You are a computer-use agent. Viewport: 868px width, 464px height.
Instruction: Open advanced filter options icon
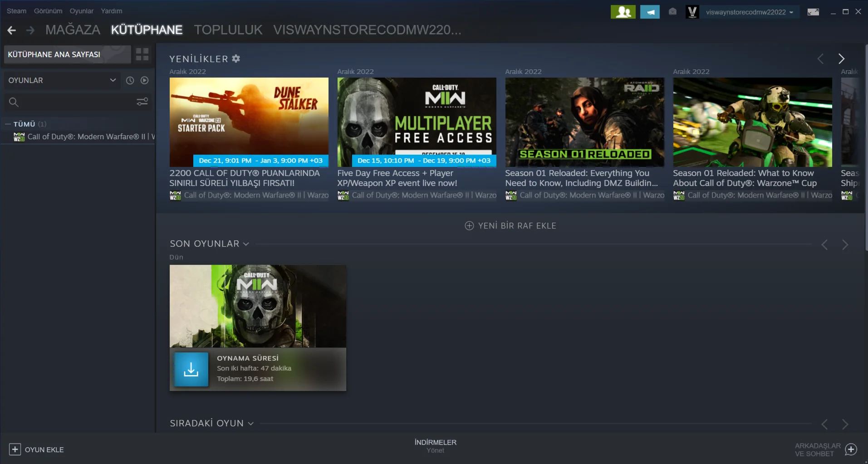coord(142,102)
